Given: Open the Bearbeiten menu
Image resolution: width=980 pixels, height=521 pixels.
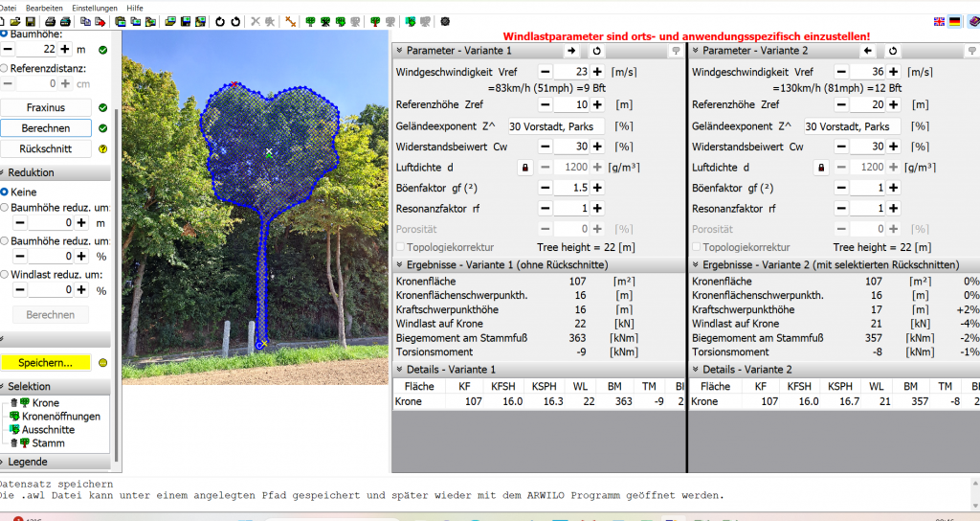Looking at the screenshot, I should click(45, 7).
